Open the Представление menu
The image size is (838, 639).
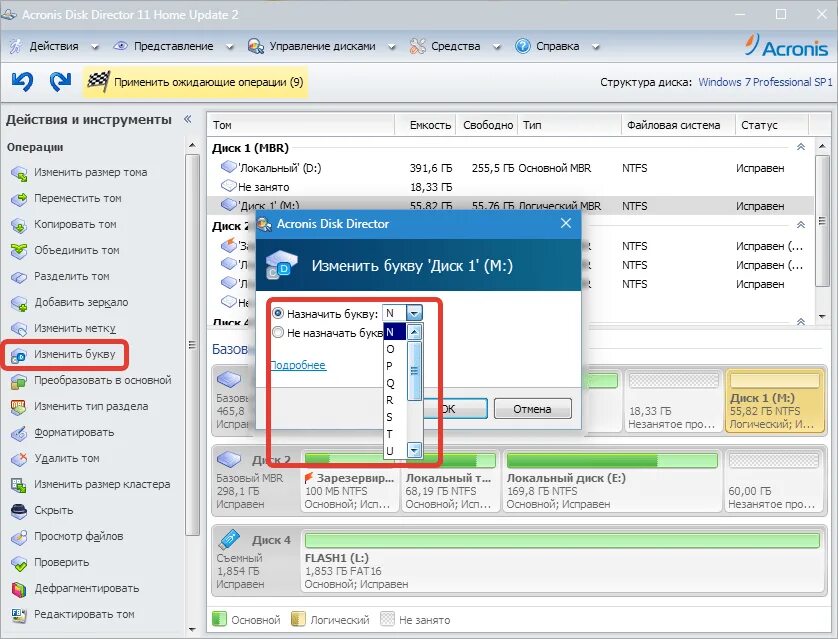[173, 46]
